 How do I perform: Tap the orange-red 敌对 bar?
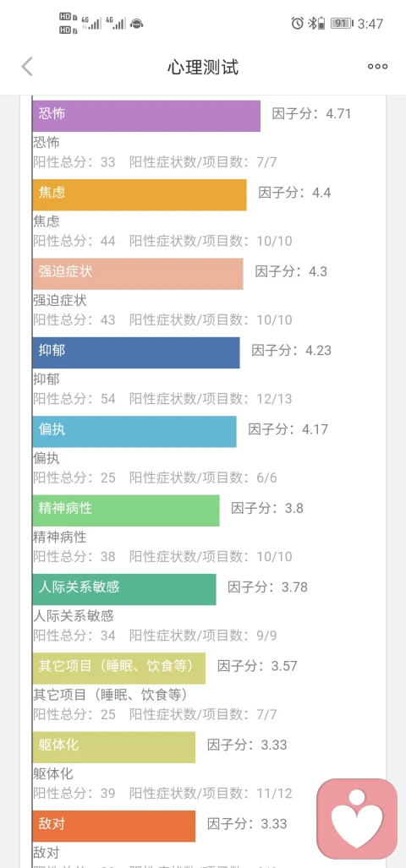pyautogui.click(x=113, y=826)
